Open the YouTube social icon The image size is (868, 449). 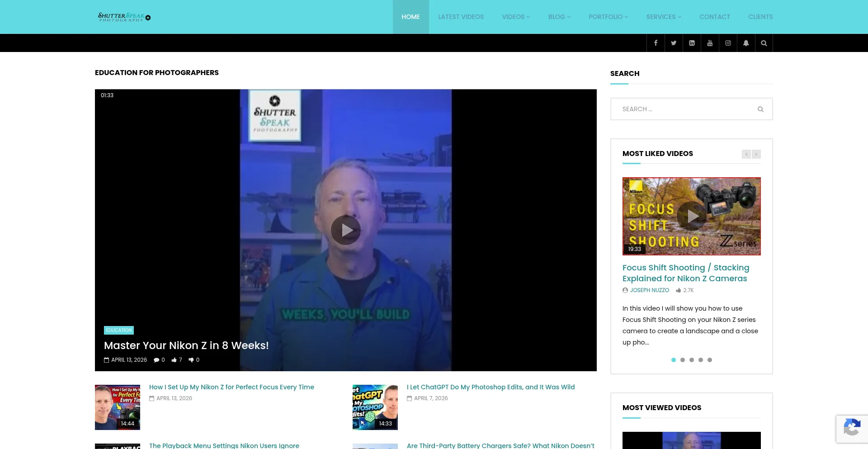coord(710,43)
